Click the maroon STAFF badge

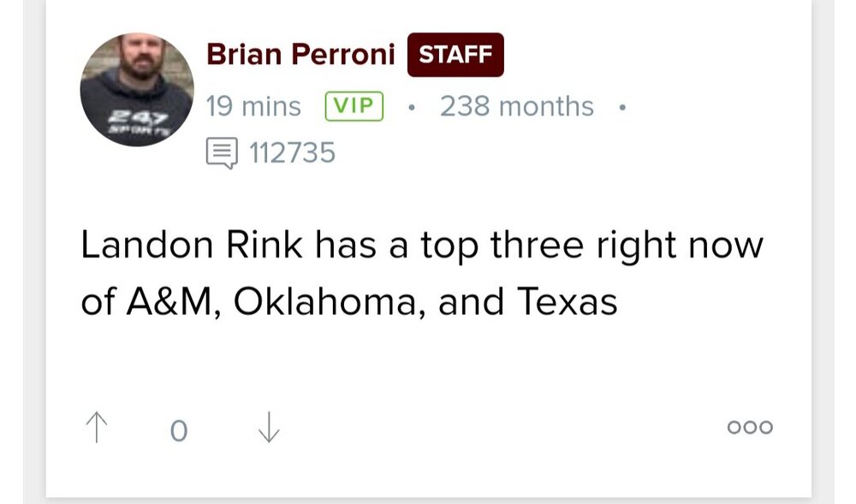[455, 55]
